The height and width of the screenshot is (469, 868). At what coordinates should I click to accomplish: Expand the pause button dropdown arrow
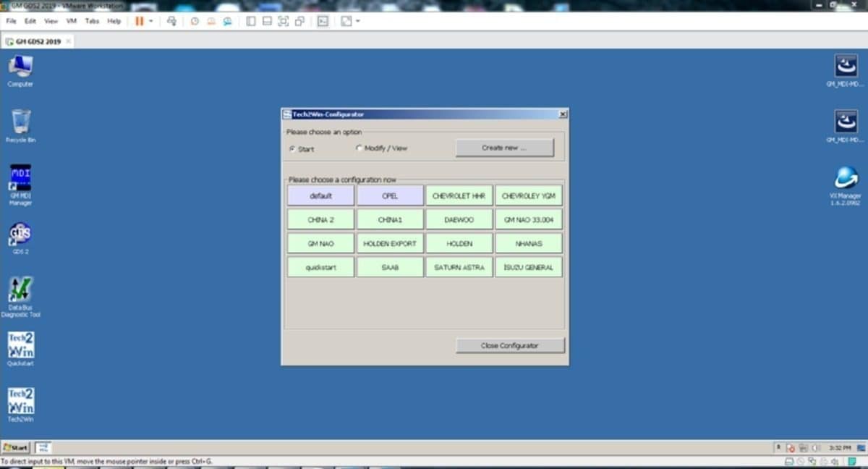point(150,21)
